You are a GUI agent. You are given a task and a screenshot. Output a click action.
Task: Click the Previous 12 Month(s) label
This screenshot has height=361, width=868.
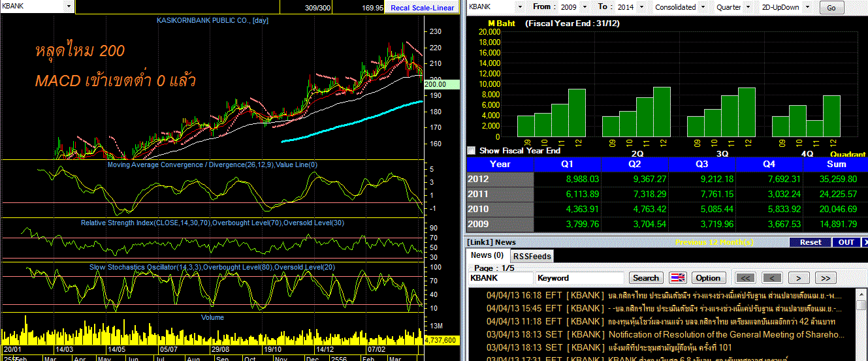pyautogui.click(x=715, y=242)
